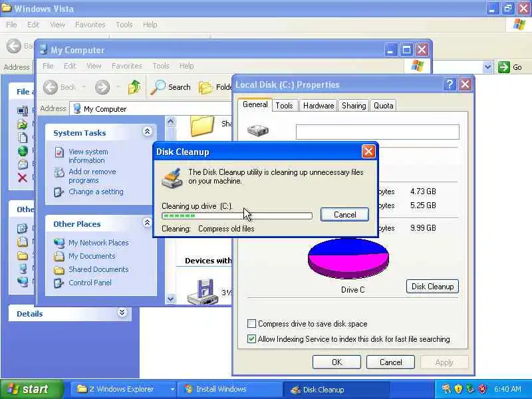Click the scroll up arrow in My Computer

tap(170, 121)
